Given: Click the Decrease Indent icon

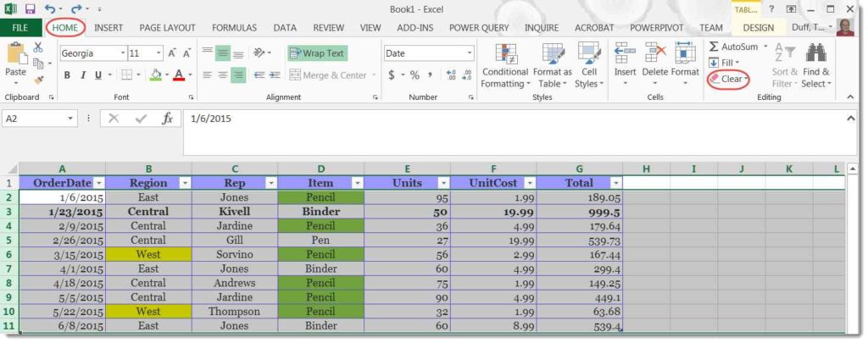Looking at the screenshot, I should 259,75.
